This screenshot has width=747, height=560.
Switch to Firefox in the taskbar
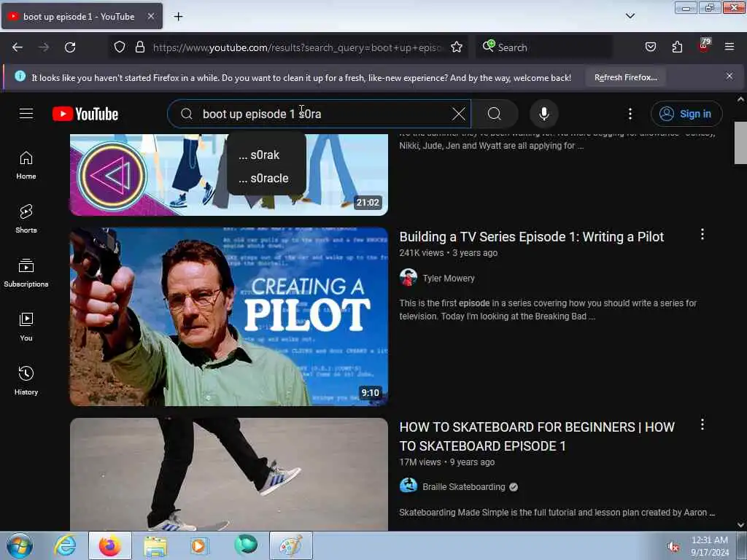[109, 545]
